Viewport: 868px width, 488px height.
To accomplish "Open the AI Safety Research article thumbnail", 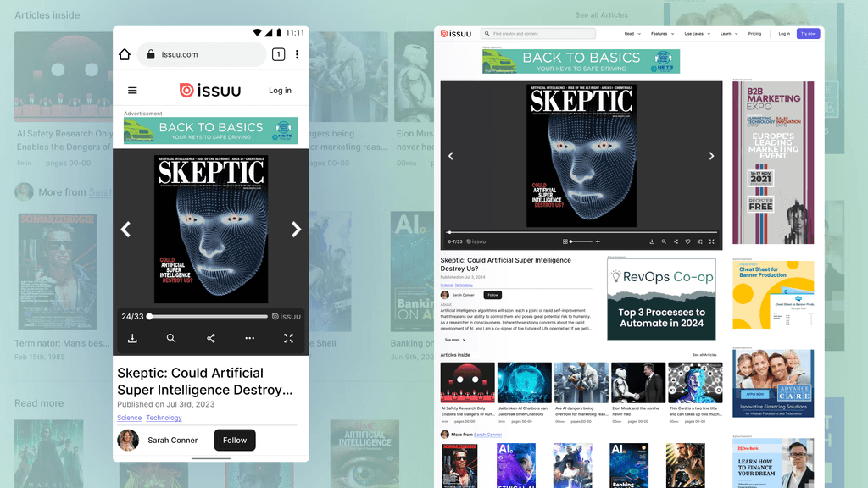I will coord(468,383).
